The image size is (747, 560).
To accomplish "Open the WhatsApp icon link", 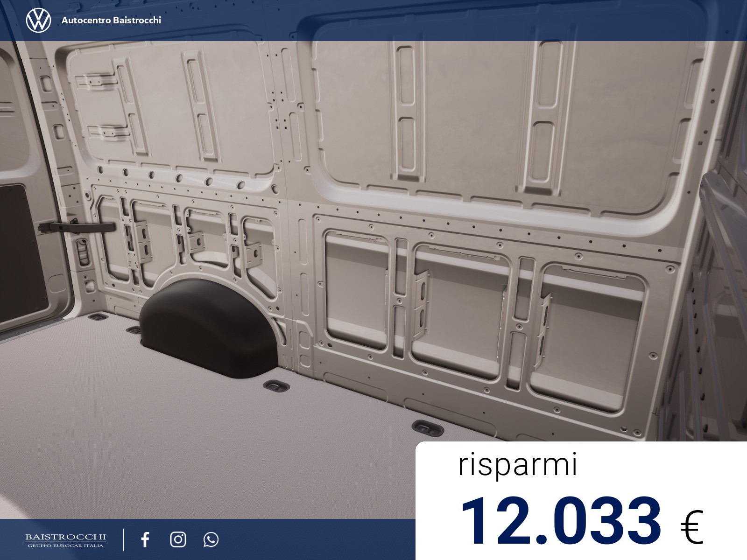I will point(211,539).
